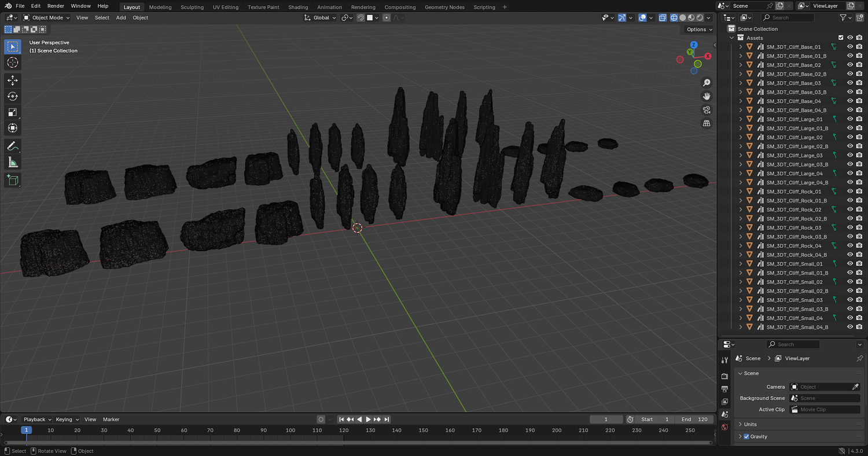Switch perspective/orthographic with grid icon

point(707,123)
